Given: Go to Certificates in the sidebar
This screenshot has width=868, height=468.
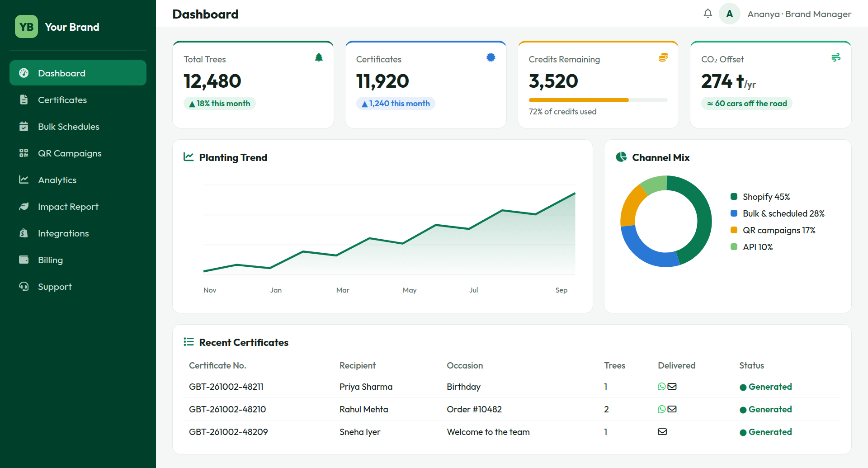Looking at the screenshot, I should tap(78, 99).
